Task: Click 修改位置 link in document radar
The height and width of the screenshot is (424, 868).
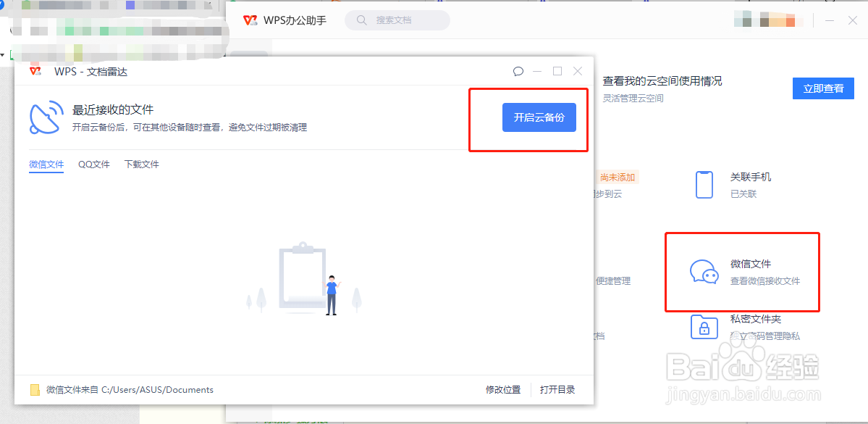Action: point(503,390)
